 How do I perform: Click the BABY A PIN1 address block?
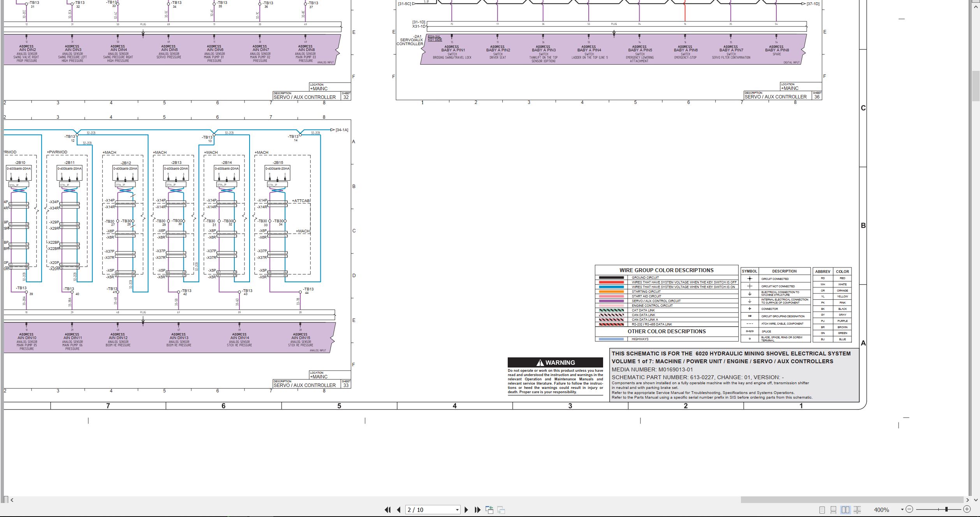(452, 52)
